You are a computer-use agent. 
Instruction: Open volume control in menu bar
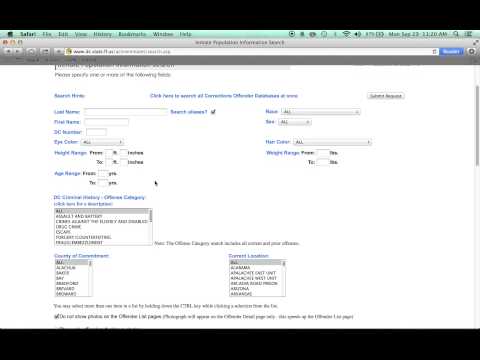coord(358,34)
